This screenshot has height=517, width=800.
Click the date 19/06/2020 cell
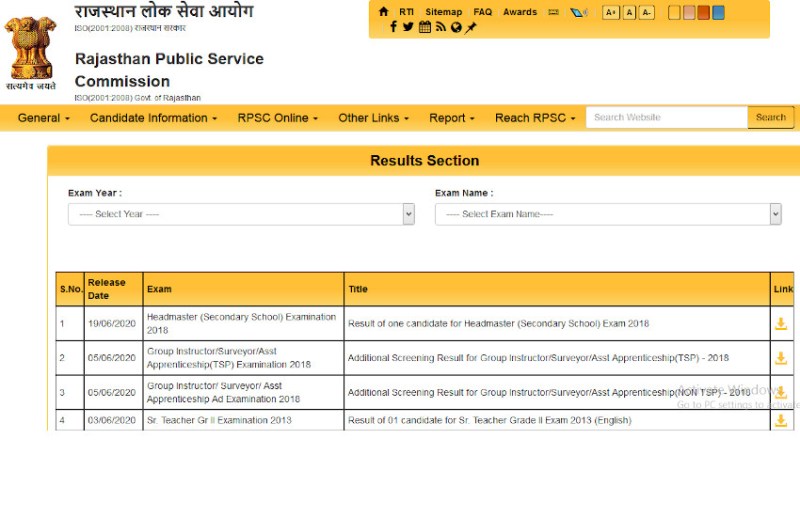pyautogui.click(x=112, y=324)
